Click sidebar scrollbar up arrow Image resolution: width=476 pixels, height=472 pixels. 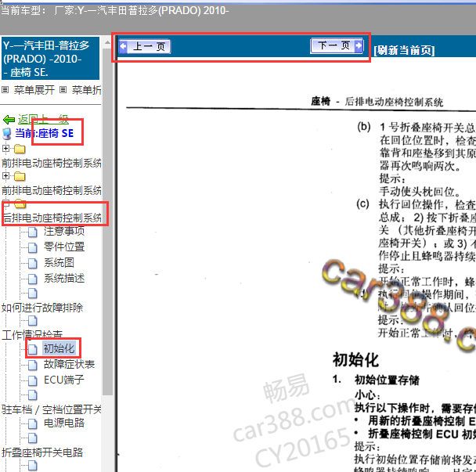(x=107, y=43)
